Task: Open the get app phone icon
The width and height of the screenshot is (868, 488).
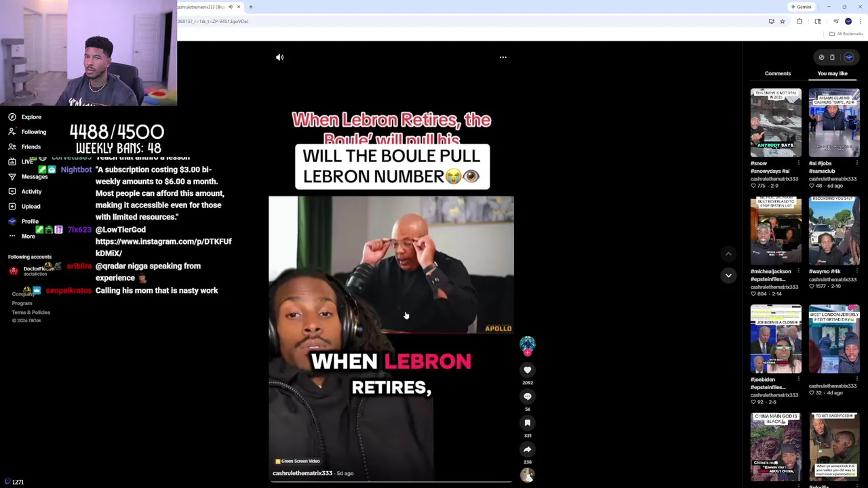Action: (x=833, y=57)
